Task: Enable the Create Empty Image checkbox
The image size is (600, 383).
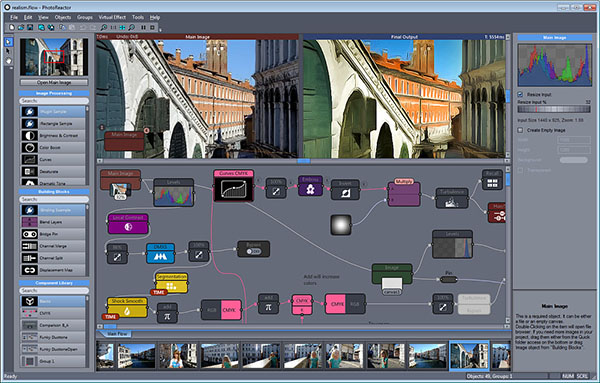Action: [x=520, y=130]
